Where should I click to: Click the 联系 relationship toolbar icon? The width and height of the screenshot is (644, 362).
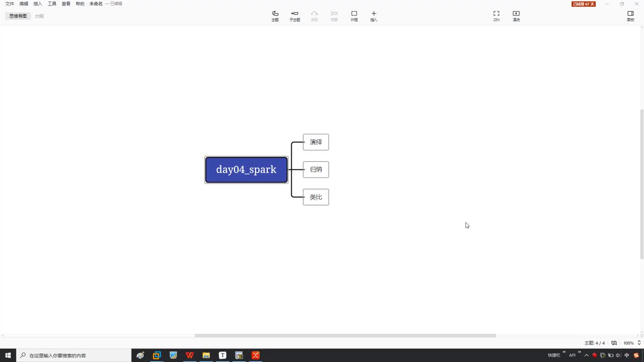(314, 16)
